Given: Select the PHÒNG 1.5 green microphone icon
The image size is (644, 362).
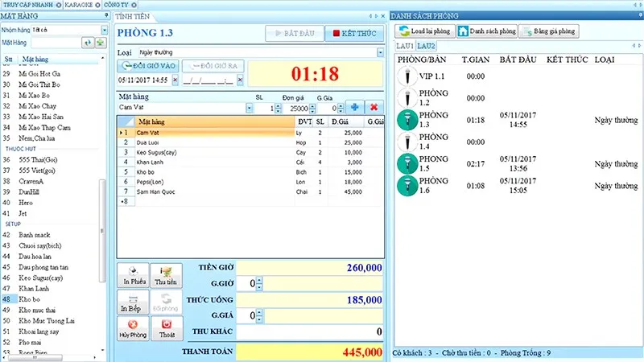Looking at the screenshot, I should click(x=407, y=164).
